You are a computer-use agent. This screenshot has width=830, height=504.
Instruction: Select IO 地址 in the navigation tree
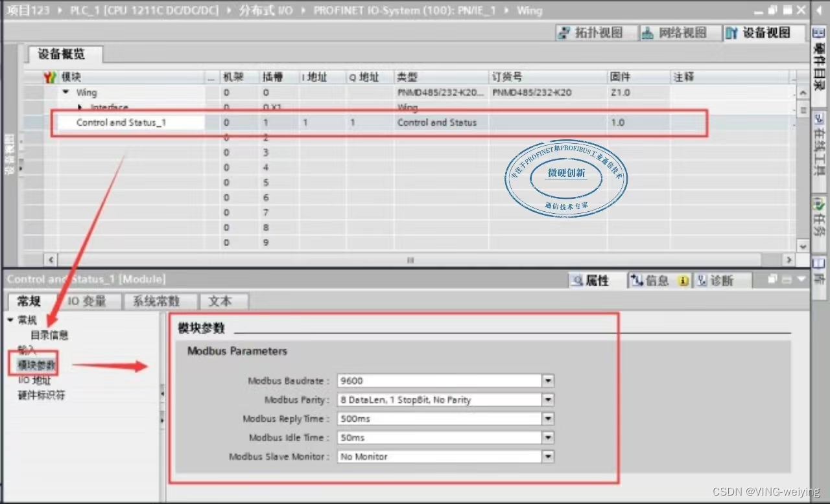tap(34, 380)
